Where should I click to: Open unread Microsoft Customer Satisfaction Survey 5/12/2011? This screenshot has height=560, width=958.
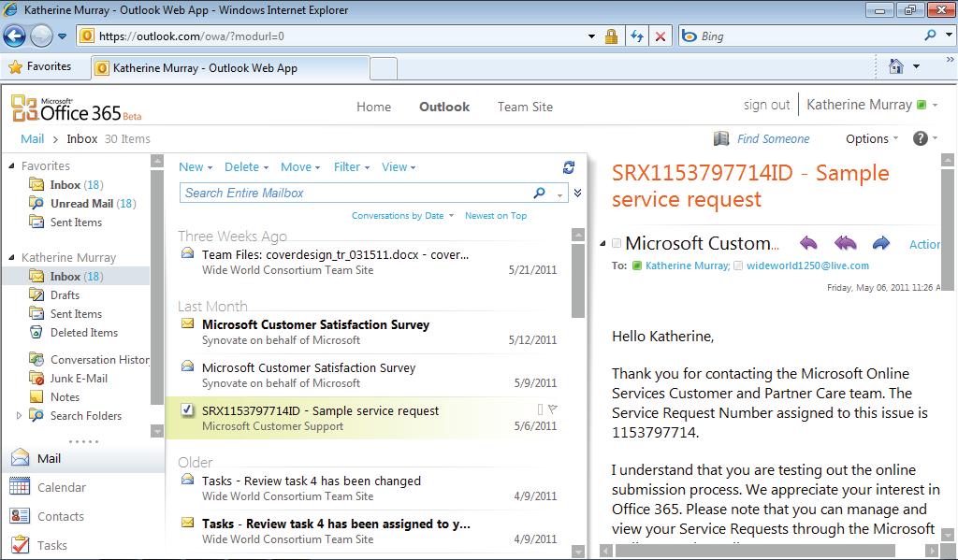tap(369, 332)
